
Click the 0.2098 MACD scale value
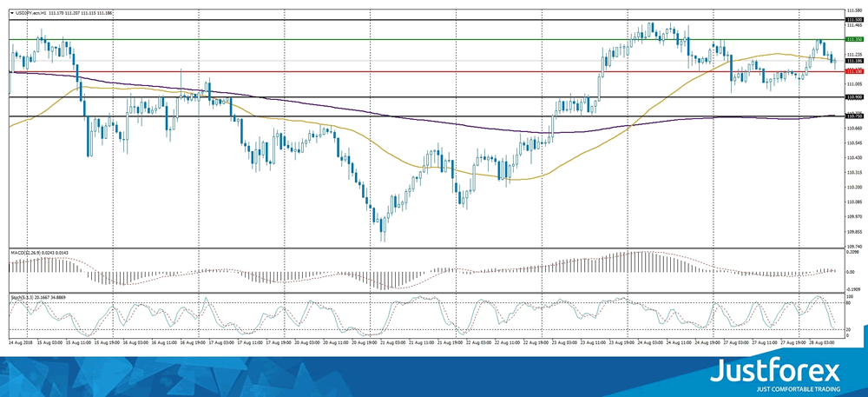(853, 253)
